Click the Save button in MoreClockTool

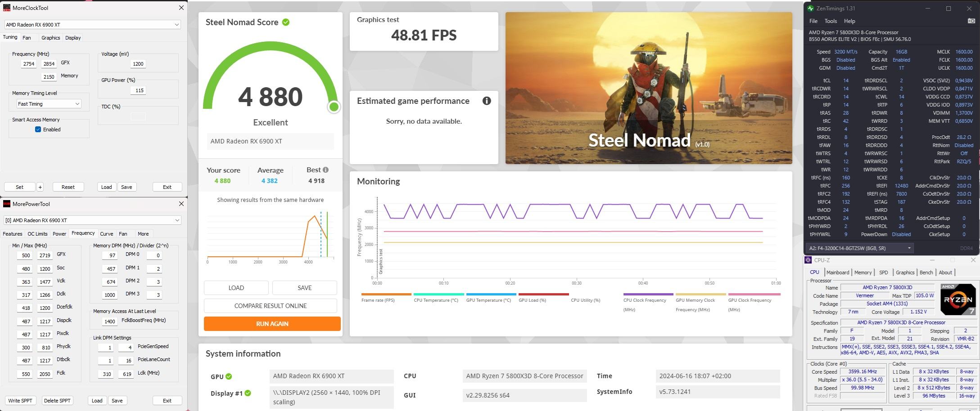[126, 187]
